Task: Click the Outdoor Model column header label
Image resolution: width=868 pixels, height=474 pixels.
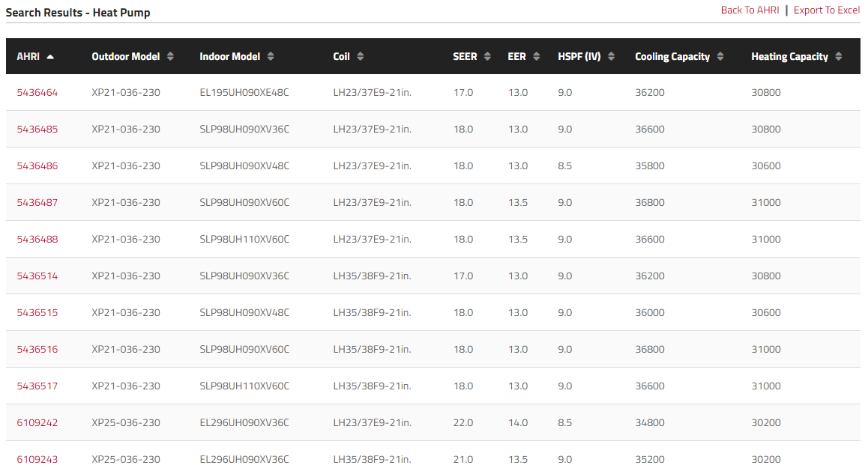Action: coord(126,56)
